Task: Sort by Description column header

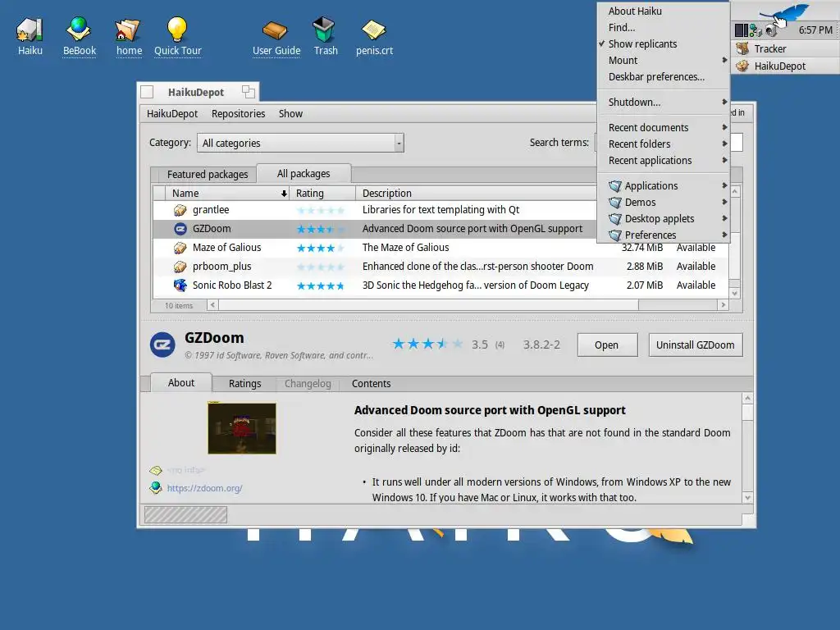Action: [x=476, y=194]
